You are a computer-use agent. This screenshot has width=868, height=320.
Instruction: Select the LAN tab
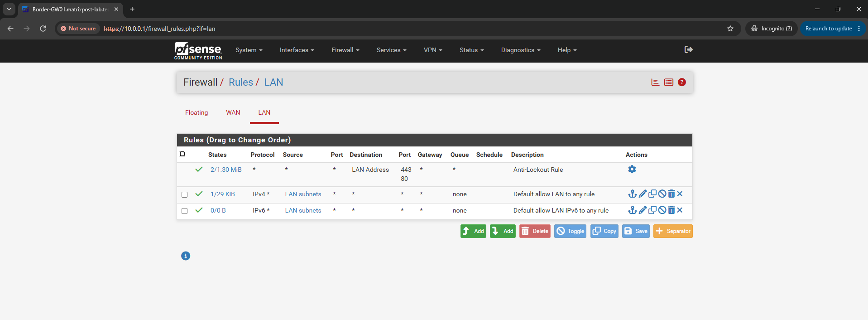[x=264, y=112]
